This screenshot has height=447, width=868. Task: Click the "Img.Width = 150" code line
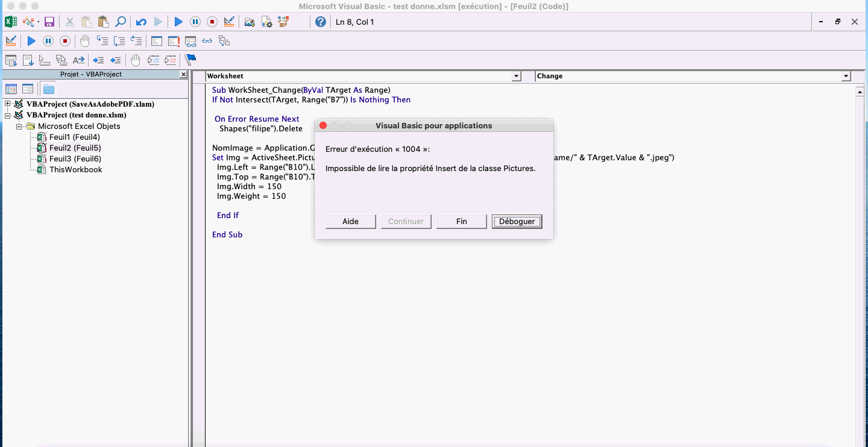click(x=249, y=187)
